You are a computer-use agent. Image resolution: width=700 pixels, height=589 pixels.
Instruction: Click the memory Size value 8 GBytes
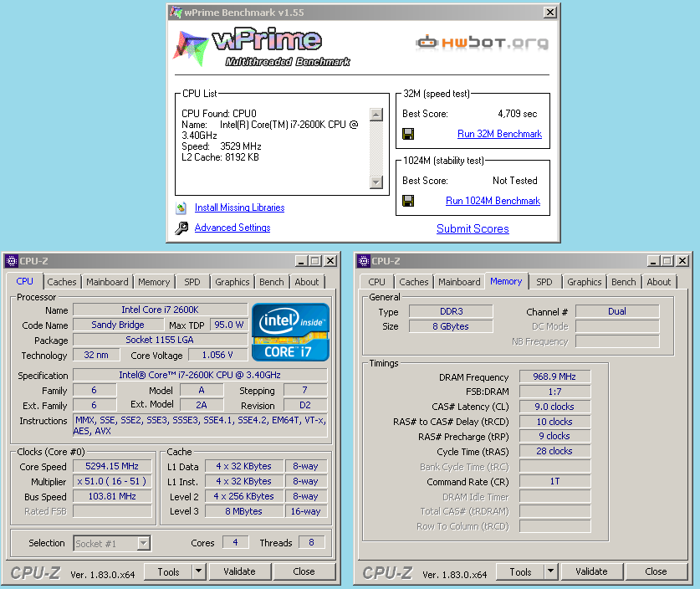(452, 326)
